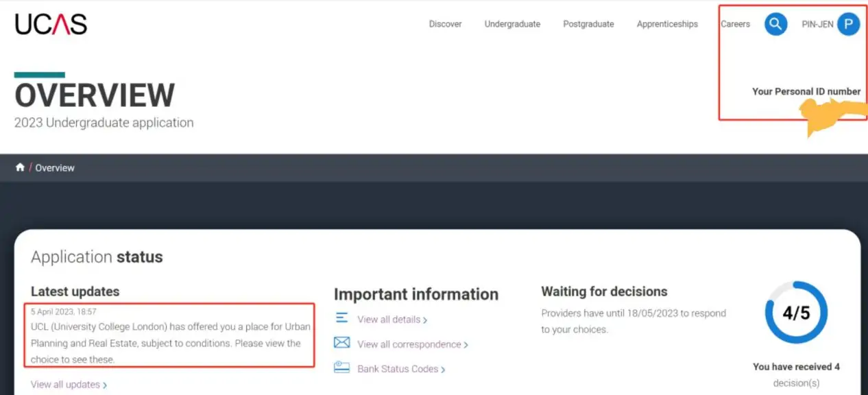Open the Bank Status Codes link
This screenshot has width=868, height=395.
(x=401, y=369)
